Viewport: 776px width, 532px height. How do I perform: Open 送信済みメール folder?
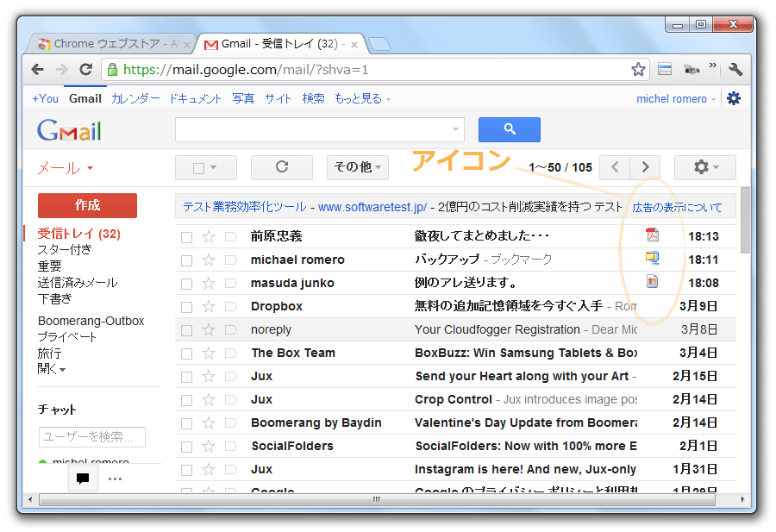(x=78, y=283)
